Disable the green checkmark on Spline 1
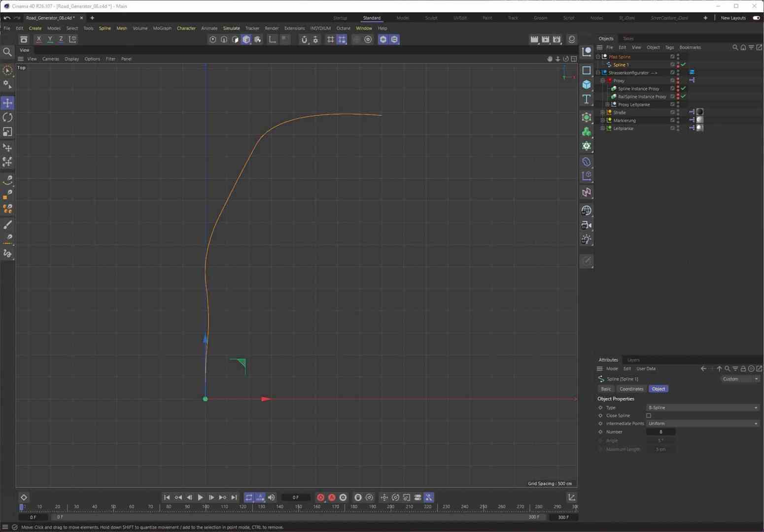The width and height of the screenshot is (764, 532). 684,65
